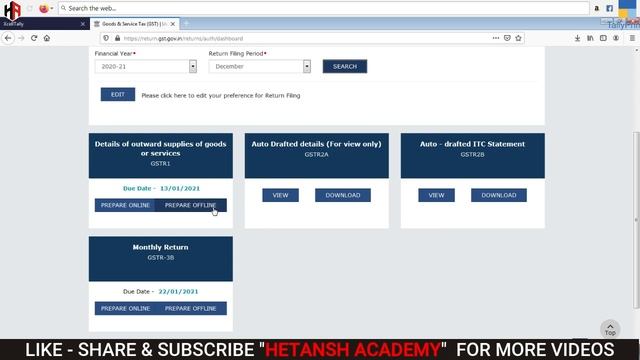640x360 pixels.
Task: Click the SEARCH button
Action: click(345, 66)
